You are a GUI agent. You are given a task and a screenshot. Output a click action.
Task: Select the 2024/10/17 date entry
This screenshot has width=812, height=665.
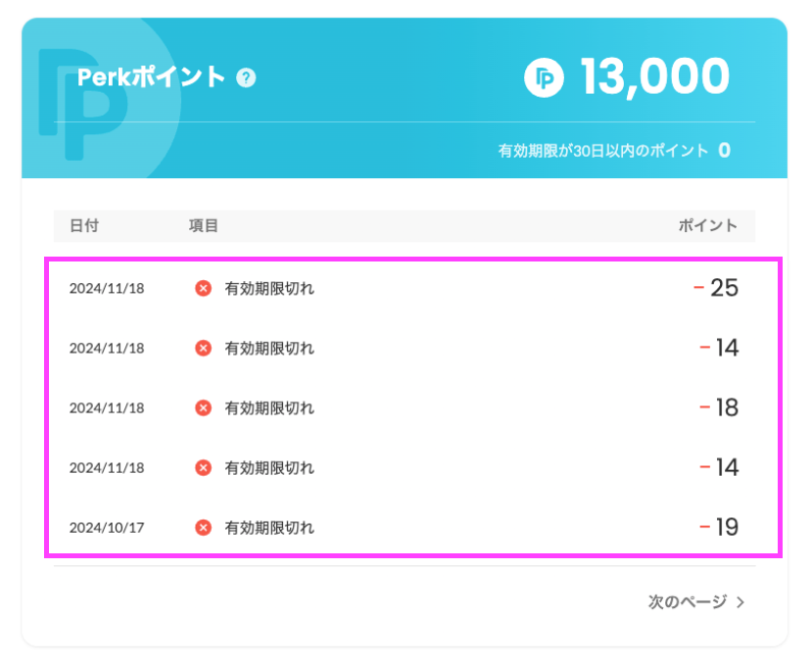107,528
